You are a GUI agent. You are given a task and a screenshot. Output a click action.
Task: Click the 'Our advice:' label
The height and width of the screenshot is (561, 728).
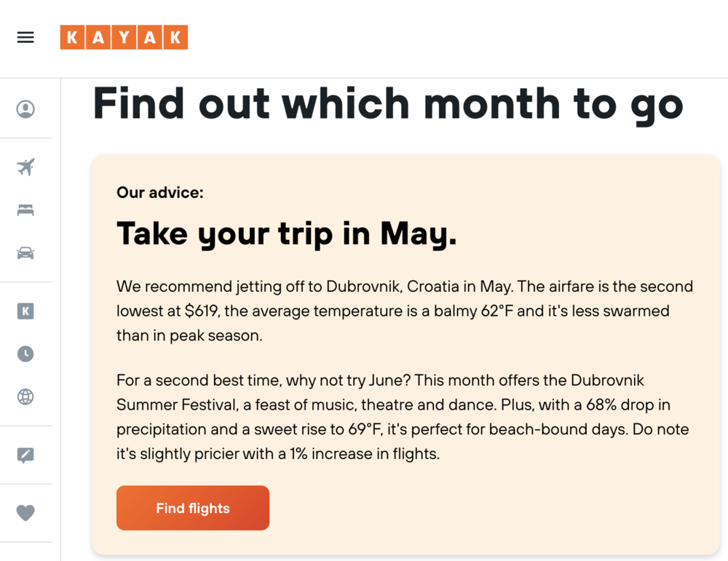coord(160,193)
